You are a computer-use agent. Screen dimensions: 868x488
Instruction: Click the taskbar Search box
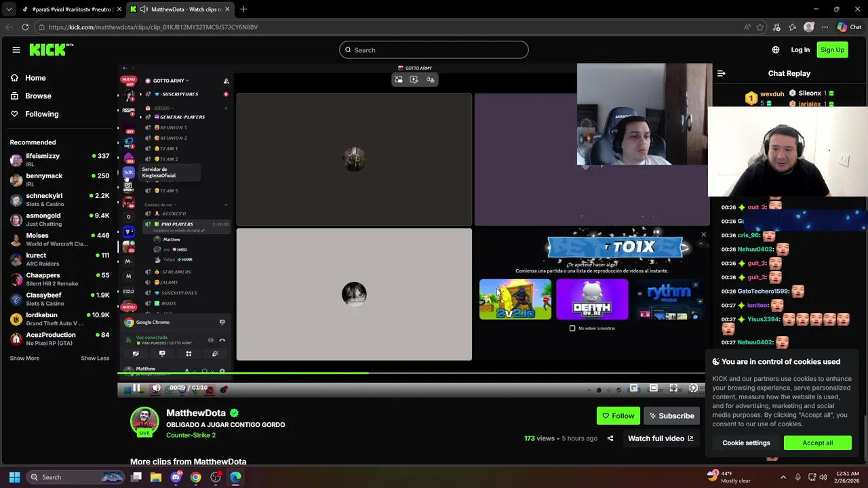coord(75,477)
